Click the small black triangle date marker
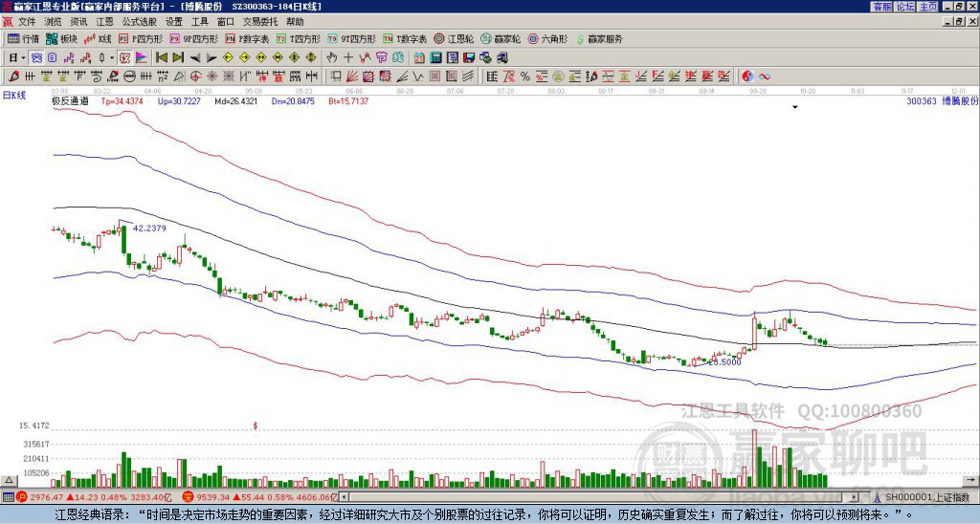Image resolution: width=980 pixels, height=524 pixels. pyautogui.click(x=795, y=107)
